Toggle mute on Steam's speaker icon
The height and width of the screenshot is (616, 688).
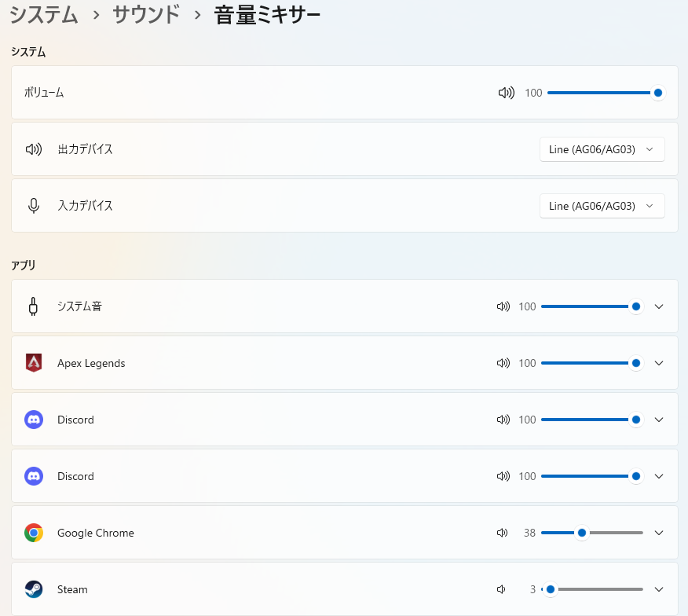coord(501,589)
